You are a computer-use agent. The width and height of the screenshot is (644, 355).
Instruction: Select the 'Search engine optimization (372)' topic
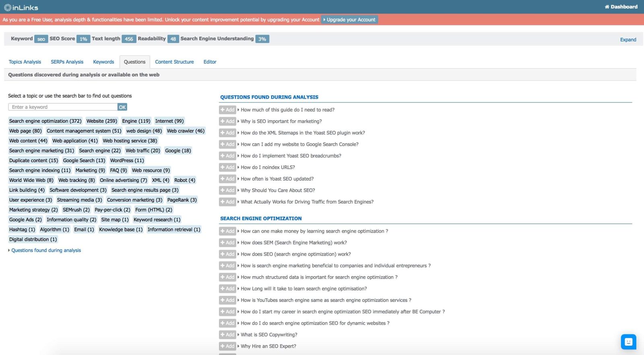click(45, 121)
